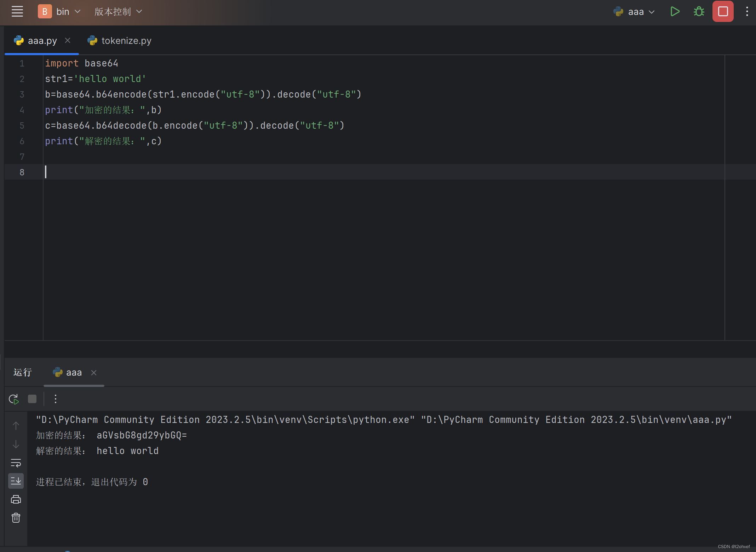Enable scroll to end in console
756x552 pixels.
point(16,481)
